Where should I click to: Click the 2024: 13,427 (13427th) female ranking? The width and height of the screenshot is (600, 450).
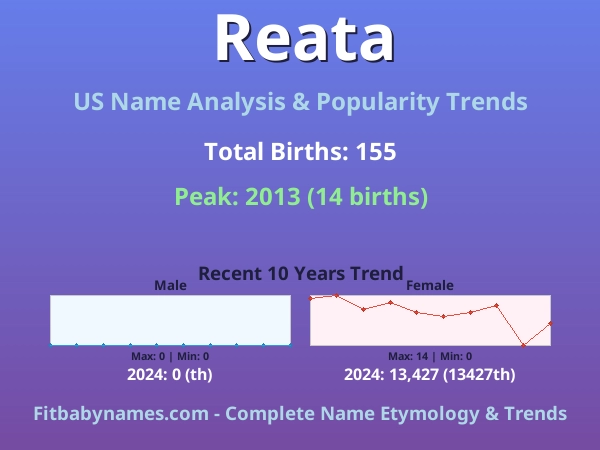pos(430,374)
